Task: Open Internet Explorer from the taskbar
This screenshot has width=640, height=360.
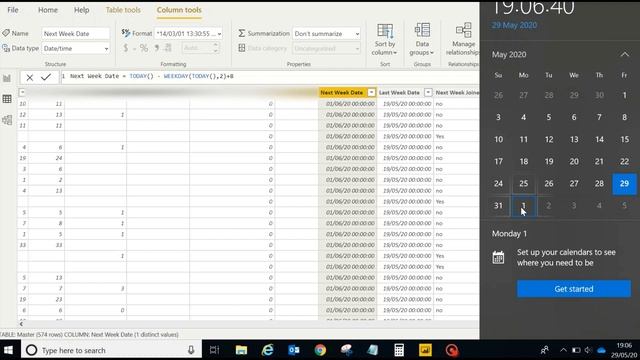Action: 267,350
